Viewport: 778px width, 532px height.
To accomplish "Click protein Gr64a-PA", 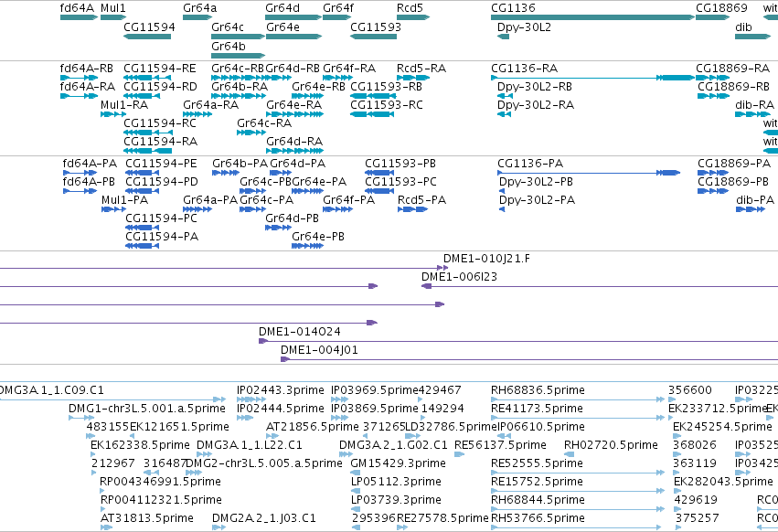I will 210,200.
